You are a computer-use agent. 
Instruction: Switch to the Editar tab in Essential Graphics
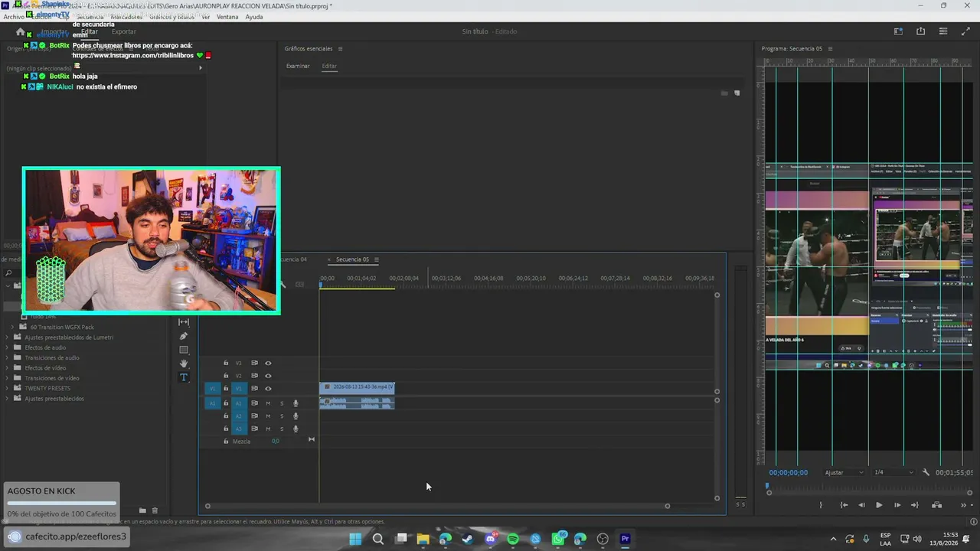(x=329, y=67)
